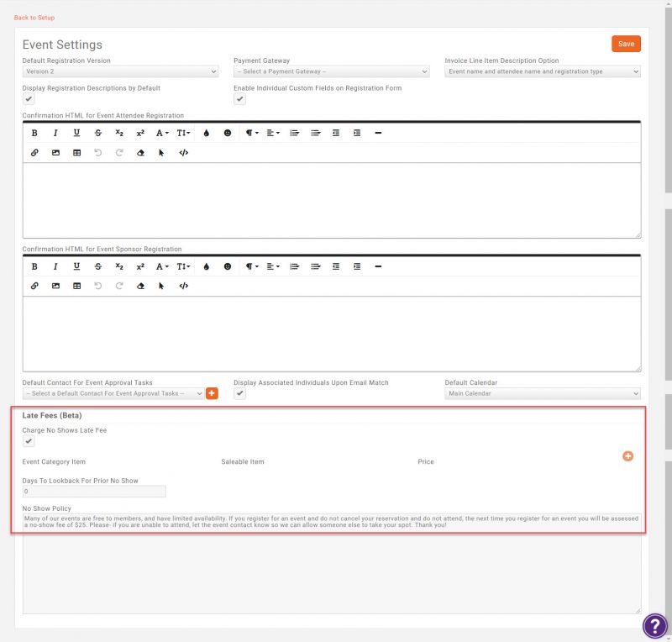Change the Default Calendar selection
672x642 pixels.
point(541,392)
